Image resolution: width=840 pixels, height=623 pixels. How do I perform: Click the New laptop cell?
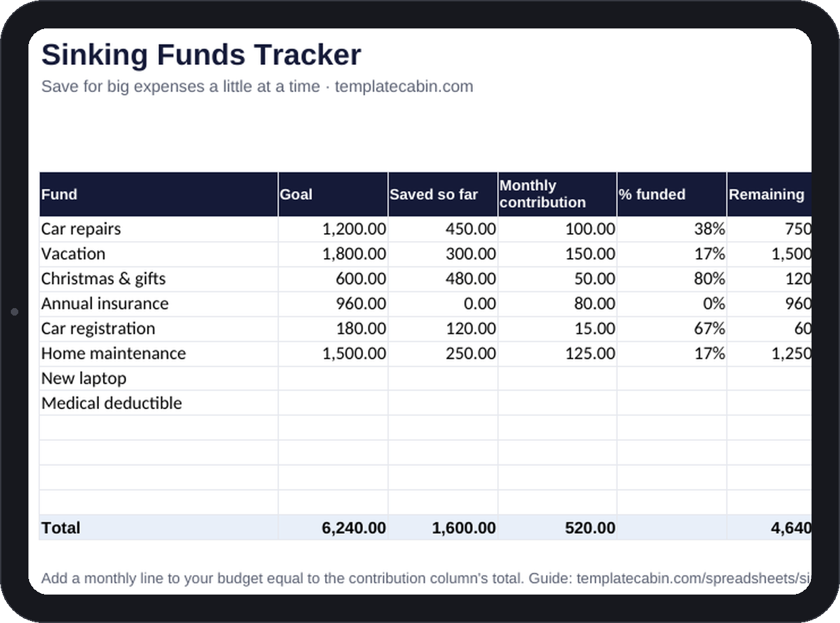point(159,379)
